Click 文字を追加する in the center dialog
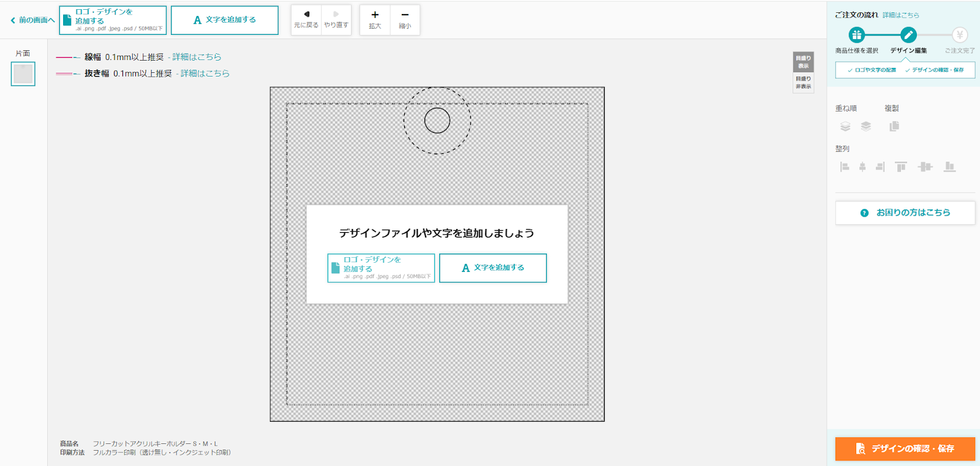This screenshot has width=980, height=466. click(x=493, y=268)
